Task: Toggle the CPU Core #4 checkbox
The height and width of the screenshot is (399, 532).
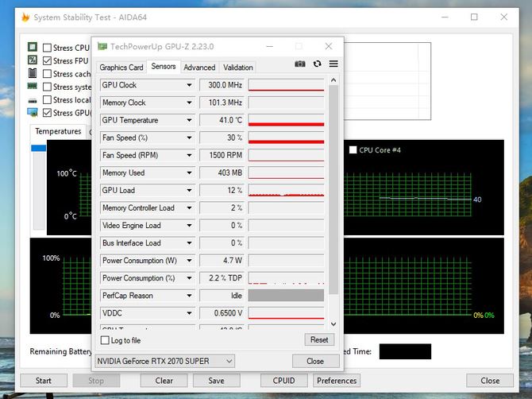Action: point(353,149)
